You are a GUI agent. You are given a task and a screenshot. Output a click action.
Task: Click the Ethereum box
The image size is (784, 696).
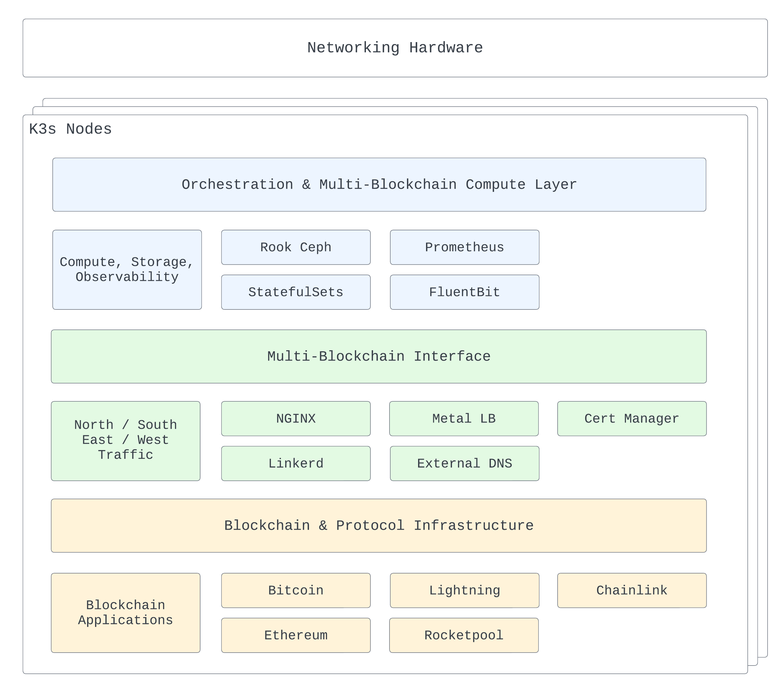[296, 635]
